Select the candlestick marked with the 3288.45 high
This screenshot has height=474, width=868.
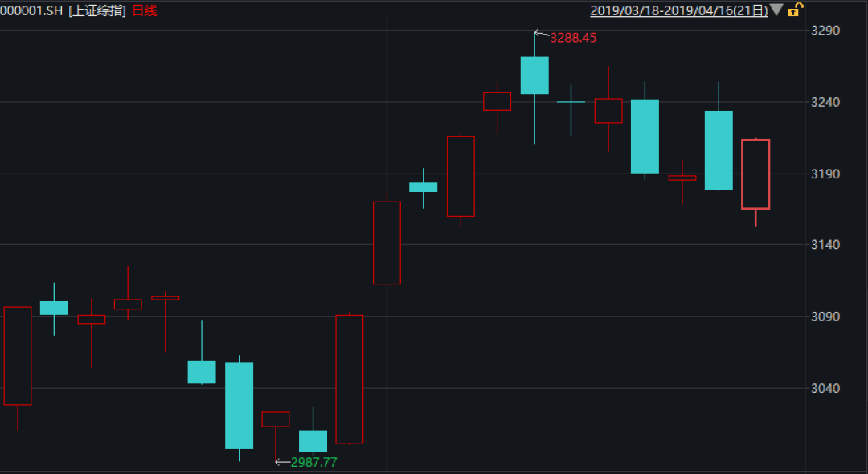[x=534, y=76]
